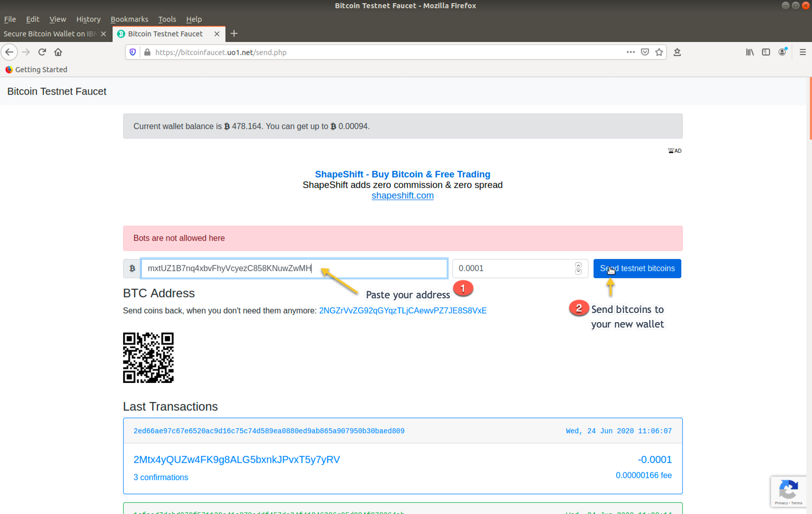Click the AD indicator icon

pos(675,151)
